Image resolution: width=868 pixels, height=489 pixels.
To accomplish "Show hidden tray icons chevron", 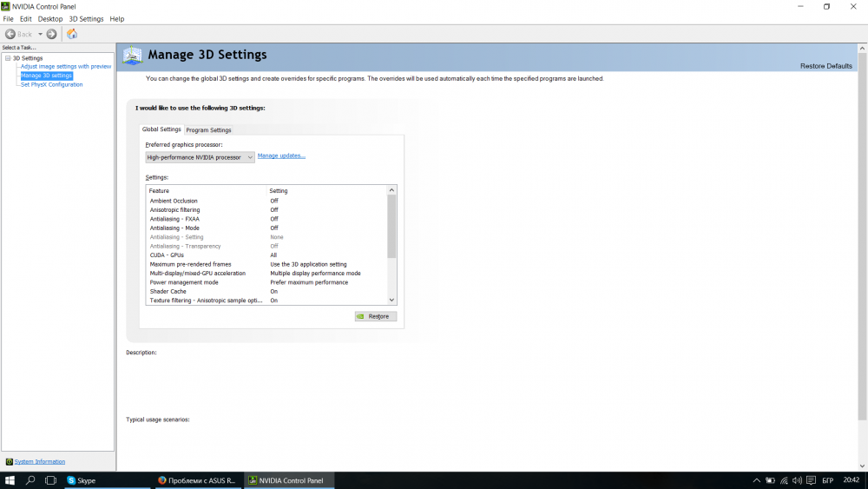I will coord(756,480).
